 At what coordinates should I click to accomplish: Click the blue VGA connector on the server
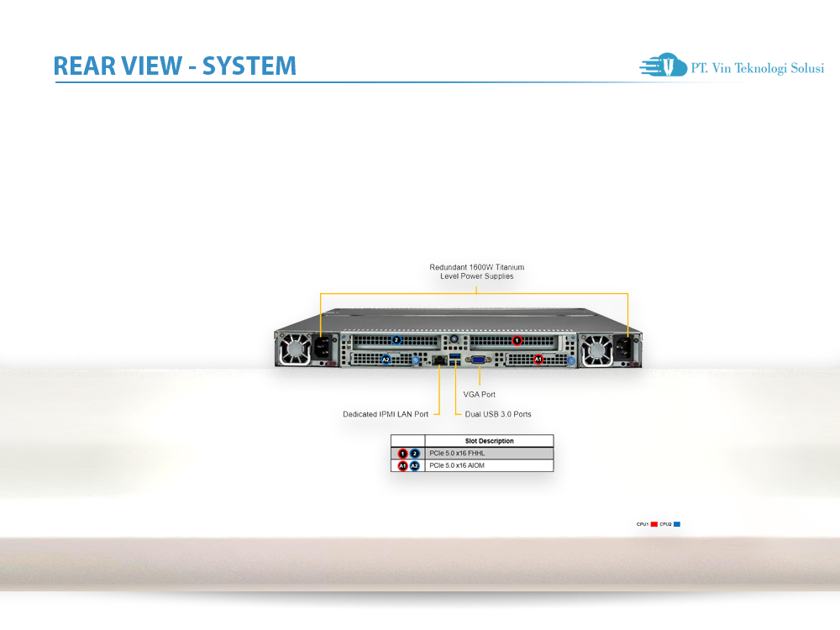pos(478,360)
